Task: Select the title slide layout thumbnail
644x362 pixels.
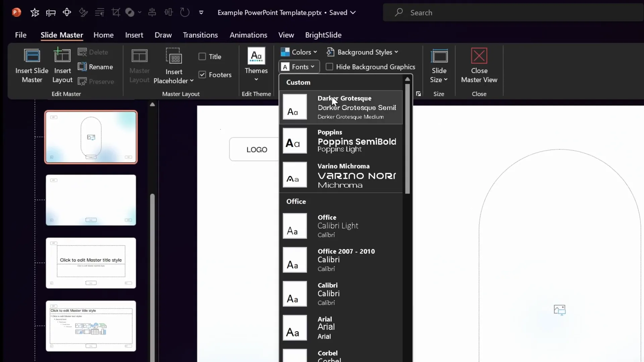Action: click(x=91, y=263)
